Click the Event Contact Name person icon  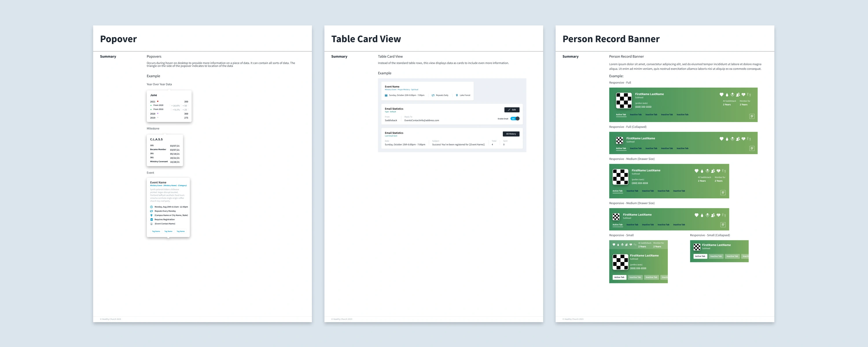point(152,224)
